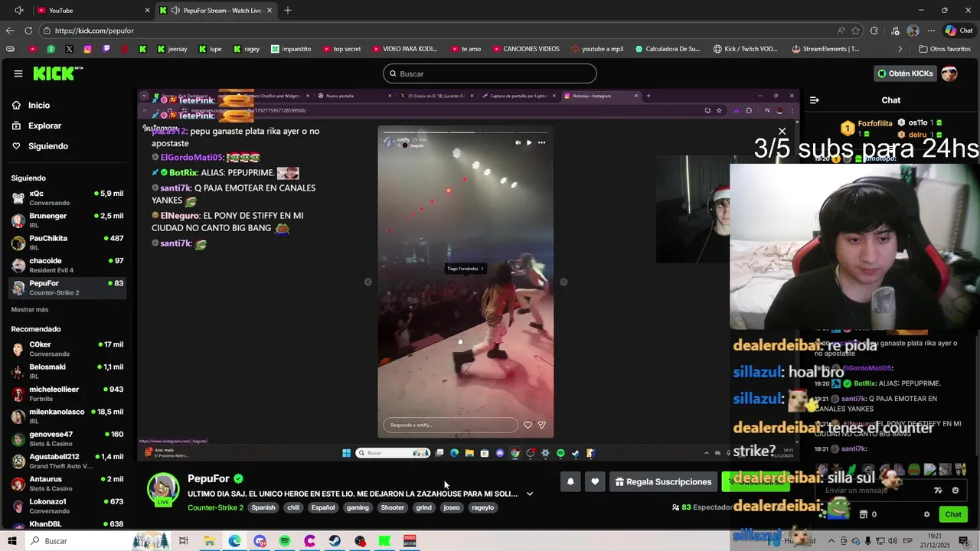Open xQc channel in followed list
980x551 pixels.
click(67, 198)
